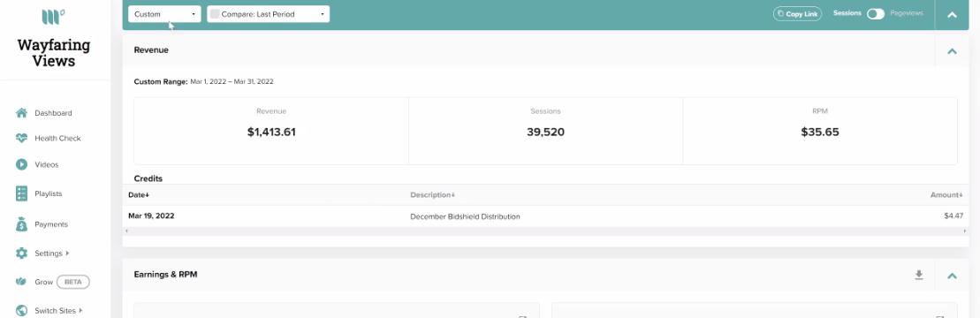This screenshot has width=980, height=318.
Task: Open the Compare: Last Period dropdown
Action: coord(268,14)
